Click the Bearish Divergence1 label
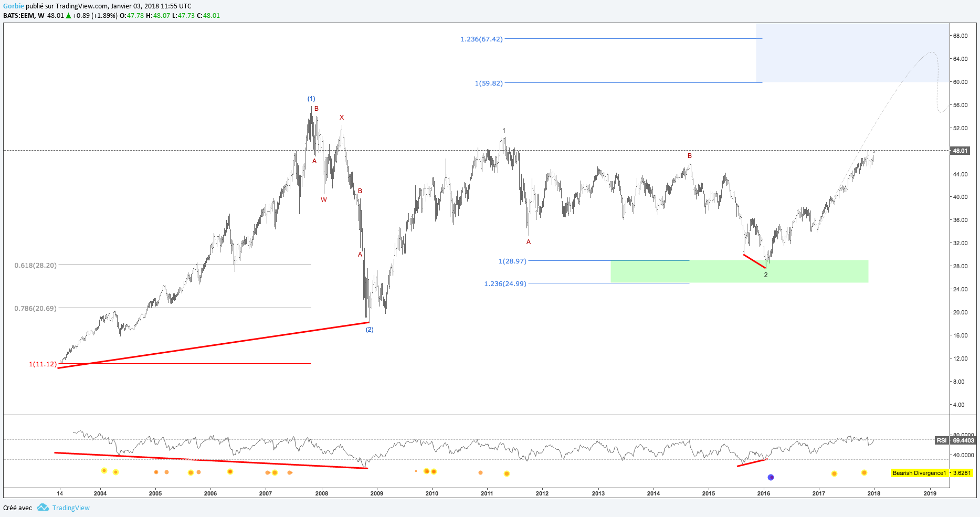Viewport: 980px width, 517px height. click(x=919, y=473)
